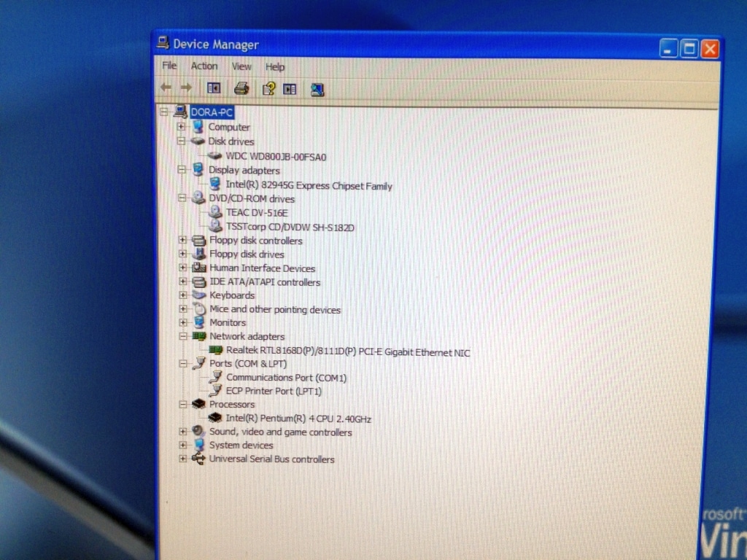Open the Help question-mark toolbar icon
Viewport: 747px width, 560px height.
pyautogui.click(x=268, y=88)
